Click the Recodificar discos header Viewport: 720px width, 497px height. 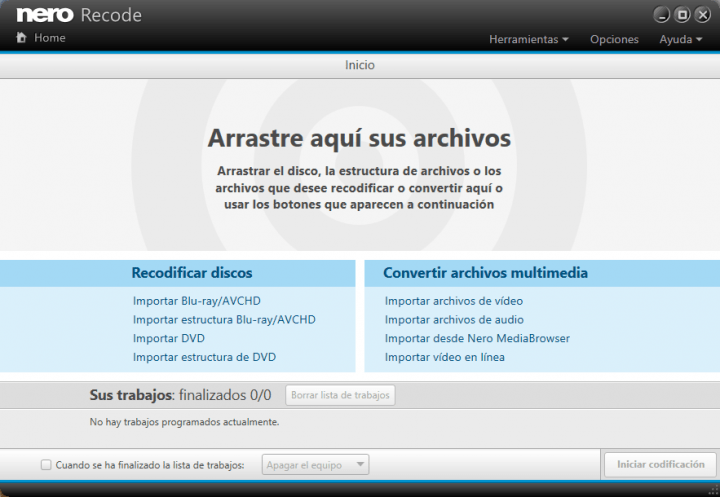pyautogui.click(x=192, y=273)
